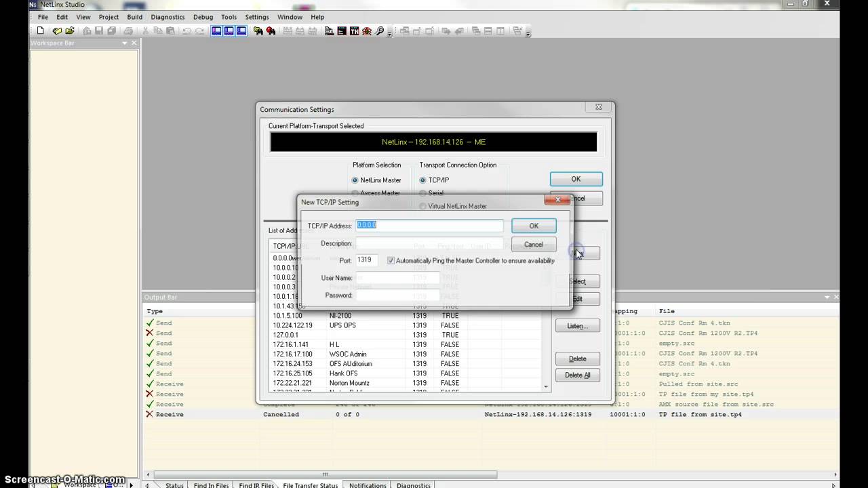Click the Cancelled Receive row in Output Bar
The image size is (868, 488).
click(x=491, y=414)
